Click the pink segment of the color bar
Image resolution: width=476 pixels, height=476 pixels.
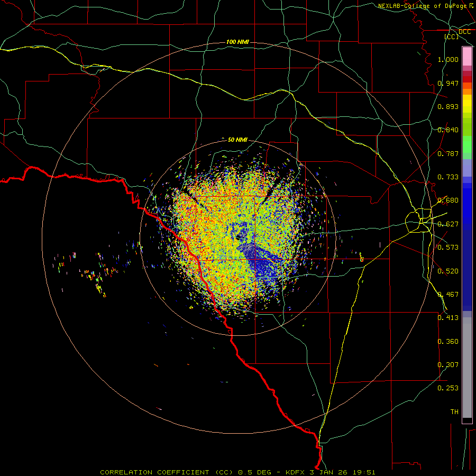pos(467,57)
